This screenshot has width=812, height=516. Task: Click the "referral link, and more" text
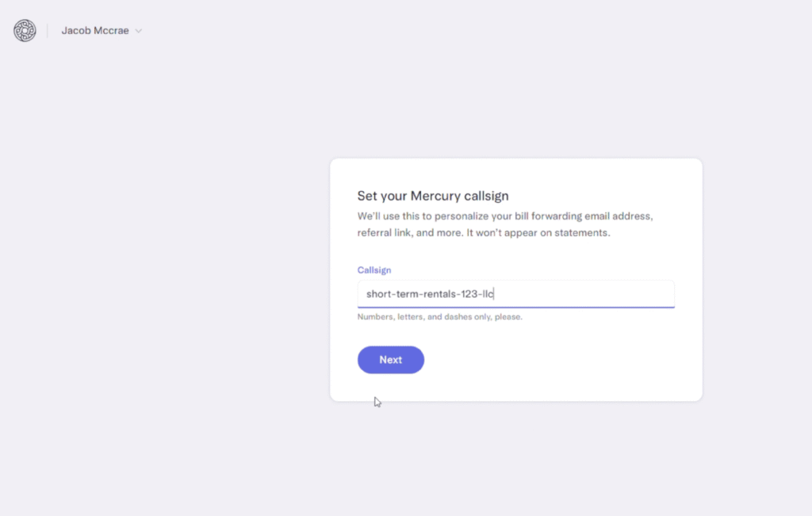coord(412,233)
